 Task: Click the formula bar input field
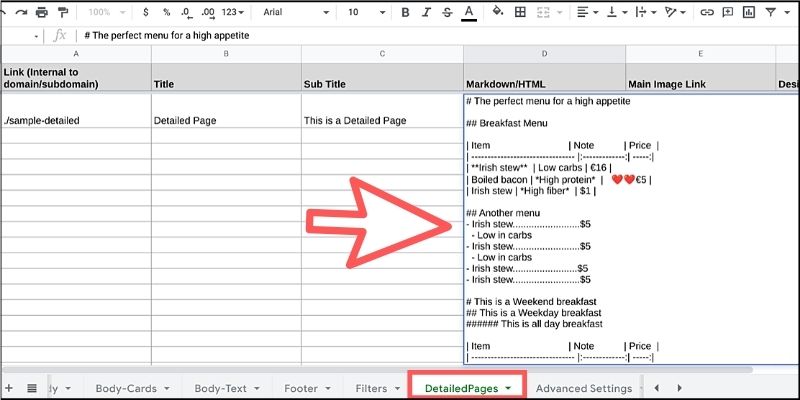pyautogui.click(x=400, y=35)
